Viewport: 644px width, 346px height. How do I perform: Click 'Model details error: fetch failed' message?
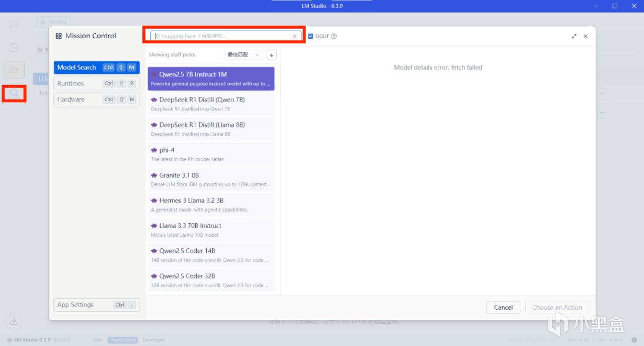coord(438,67)
